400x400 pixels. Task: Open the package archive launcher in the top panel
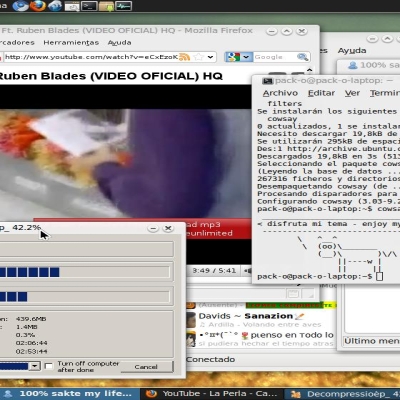coord(106,6)
